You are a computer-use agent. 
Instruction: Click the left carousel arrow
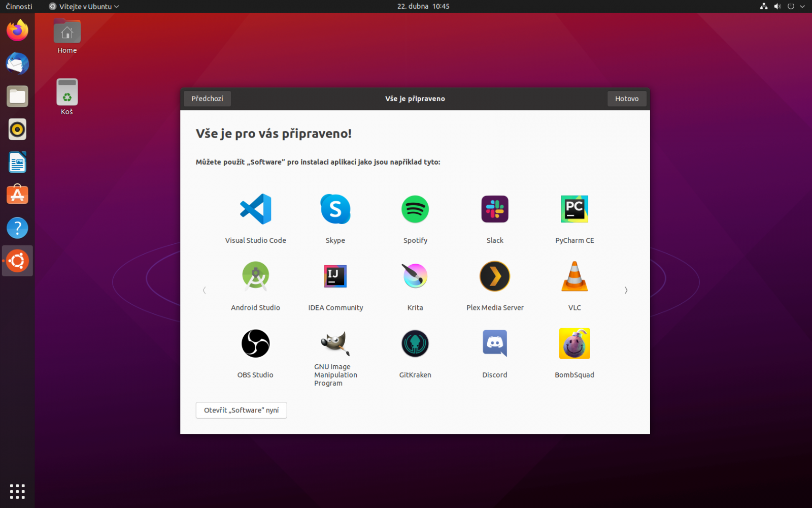point(204,290)
